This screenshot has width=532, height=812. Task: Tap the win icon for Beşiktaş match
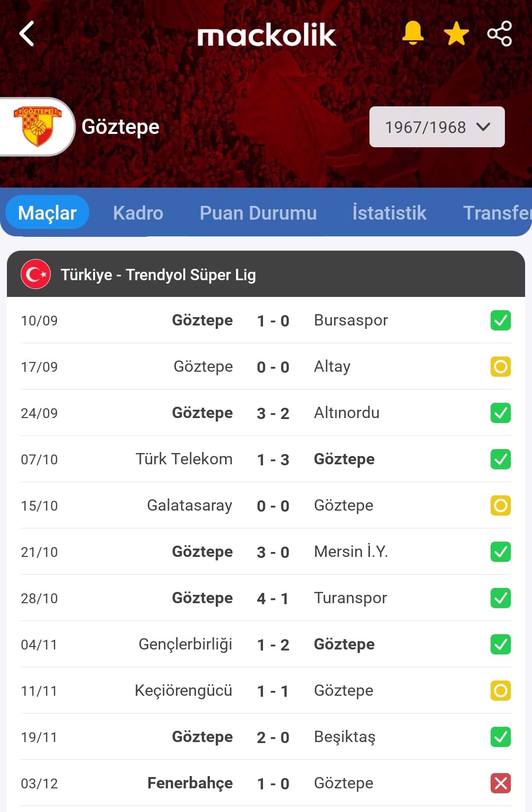pyautogui.click(x=500, y=737)
